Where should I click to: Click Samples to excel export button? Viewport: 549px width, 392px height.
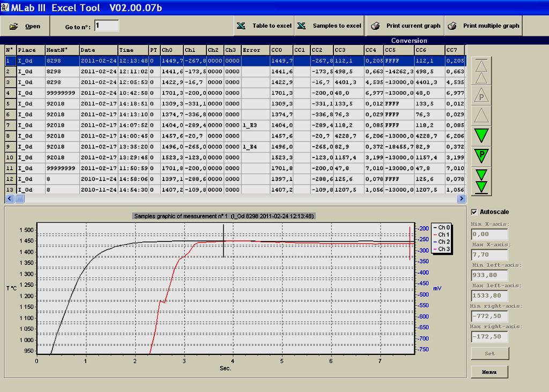(330, 26)
